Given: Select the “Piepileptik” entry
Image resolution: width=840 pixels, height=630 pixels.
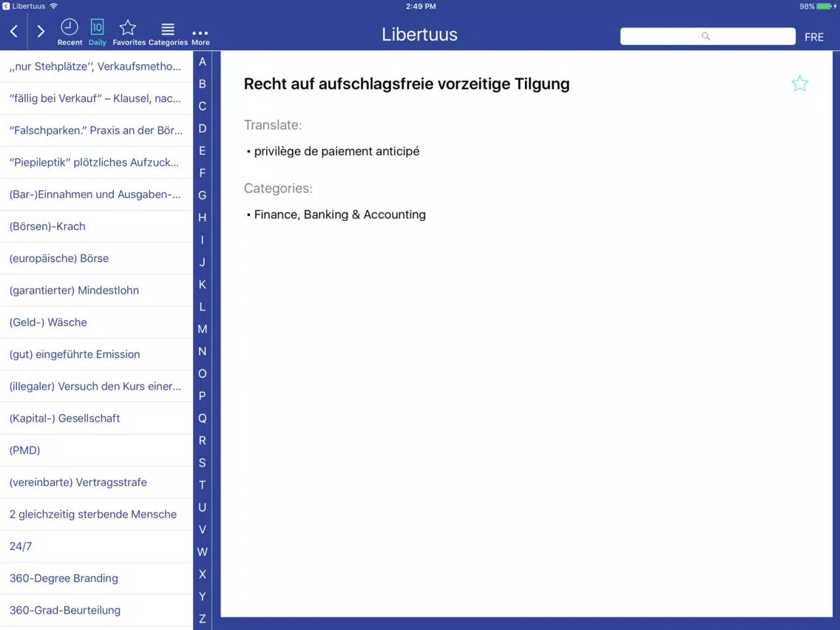Looking at the screenshot, I should 96,163.
